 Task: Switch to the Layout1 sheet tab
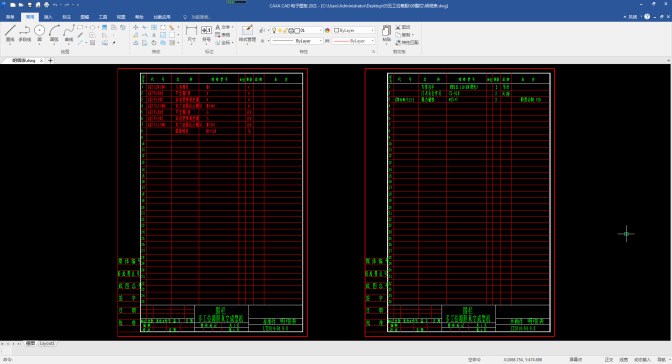click(x=47, y=343)
